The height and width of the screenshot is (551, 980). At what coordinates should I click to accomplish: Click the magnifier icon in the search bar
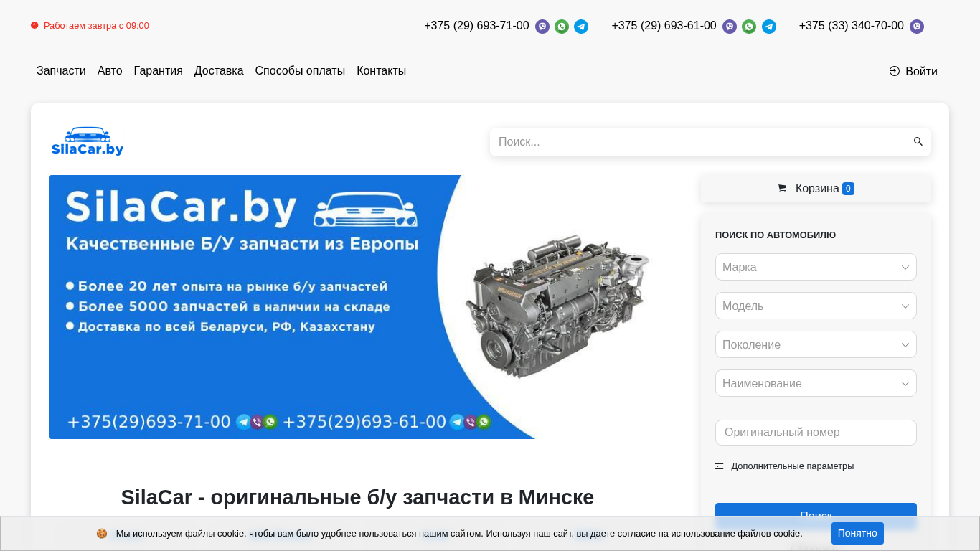pyautogui.click(x=918, y=142)
